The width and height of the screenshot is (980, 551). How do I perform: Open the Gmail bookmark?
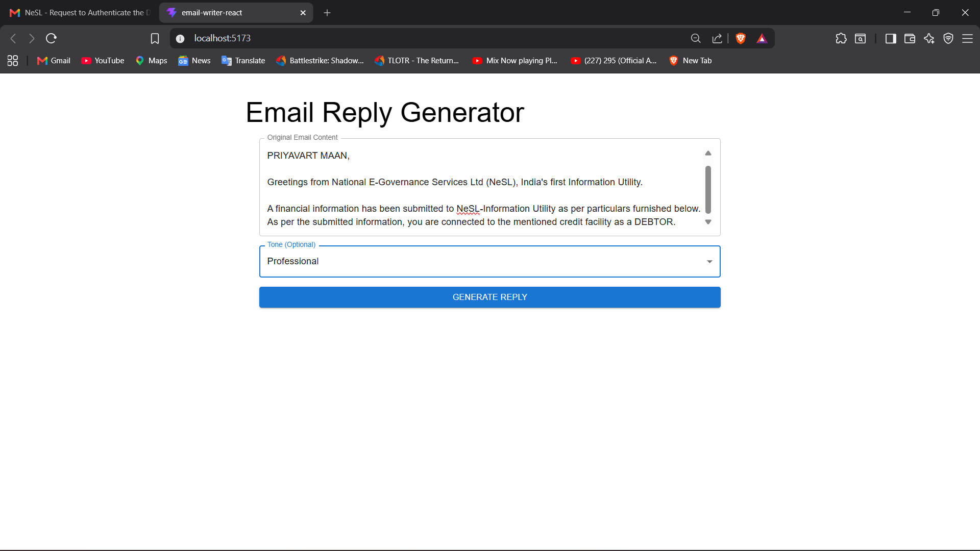[x=54, y=61]
